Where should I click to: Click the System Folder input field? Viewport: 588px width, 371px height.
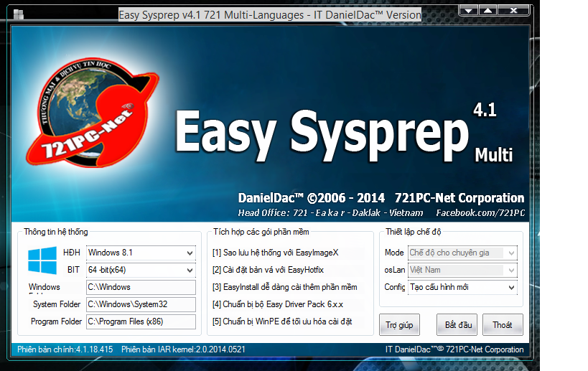tap(141, 305)
